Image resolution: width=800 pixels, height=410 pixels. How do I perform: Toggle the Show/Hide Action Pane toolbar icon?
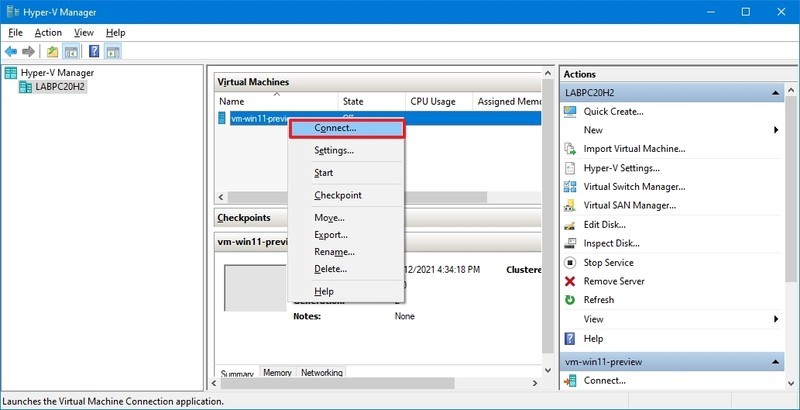tap(112, 51)
